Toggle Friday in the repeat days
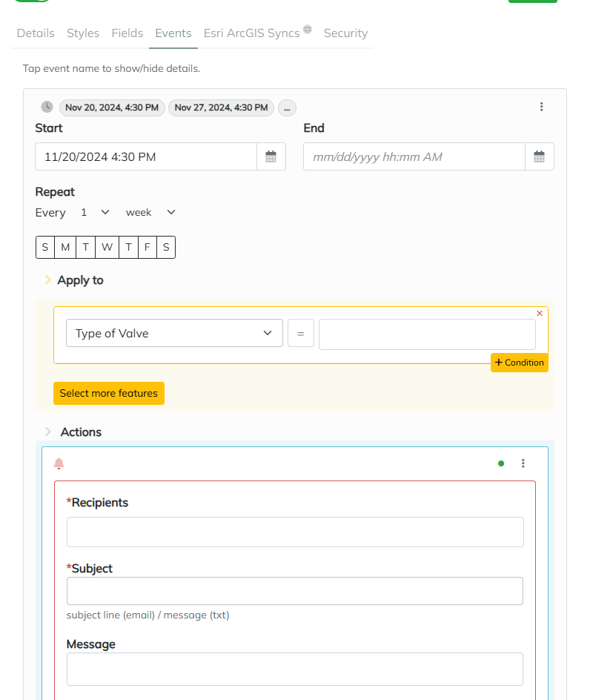 click(x=147, y=247)
